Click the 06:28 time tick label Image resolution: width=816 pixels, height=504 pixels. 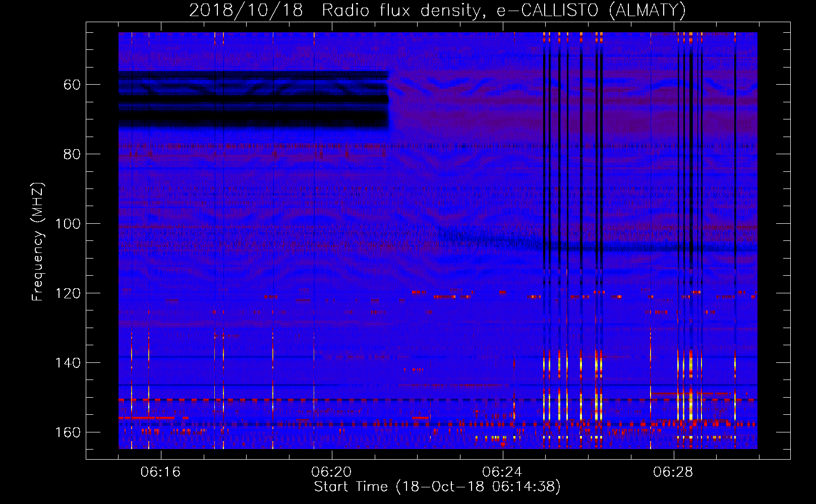click(673, 472)
